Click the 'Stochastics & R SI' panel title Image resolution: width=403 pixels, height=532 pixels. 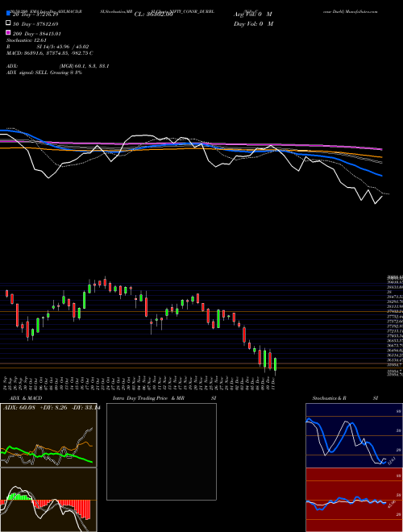345,398
